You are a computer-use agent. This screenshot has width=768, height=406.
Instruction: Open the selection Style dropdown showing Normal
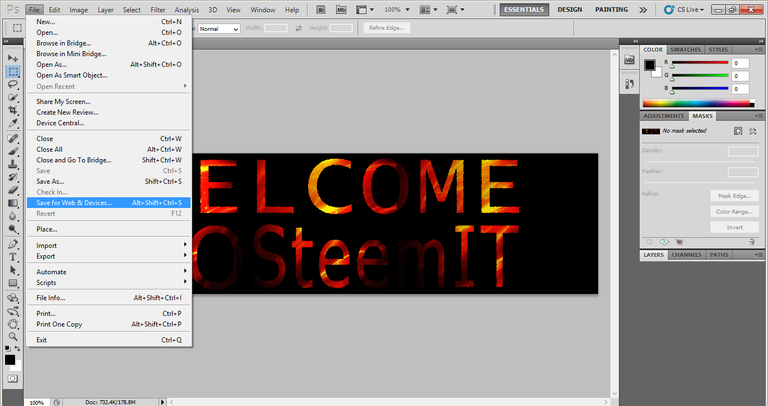(218, 29)
